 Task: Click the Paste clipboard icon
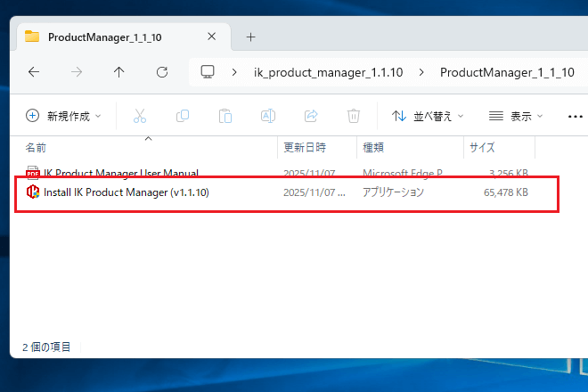pyautogui.click(x=225, y=116)
